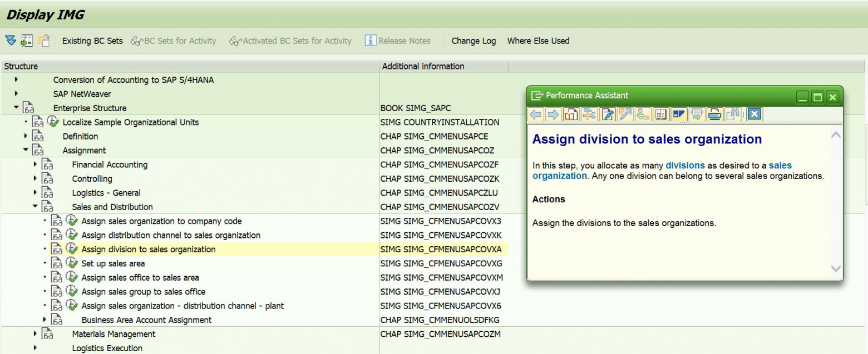Screen dimensions: 868x354
Task: Expand the Financial Accounting node
Action: (x=36, y=164)
